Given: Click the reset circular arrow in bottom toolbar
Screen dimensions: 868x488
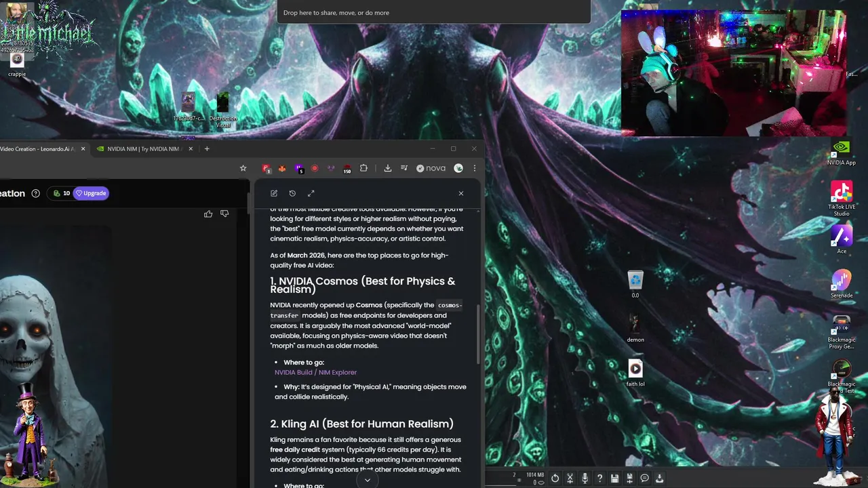Looking at the screenshot, I should coord(555,478).
